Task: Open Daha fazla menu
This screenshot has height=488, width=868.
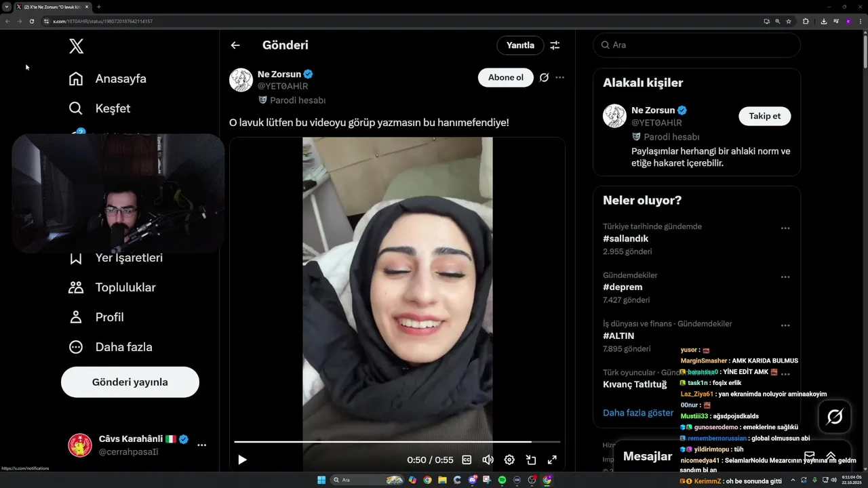Action: click(x=111, y=347)
